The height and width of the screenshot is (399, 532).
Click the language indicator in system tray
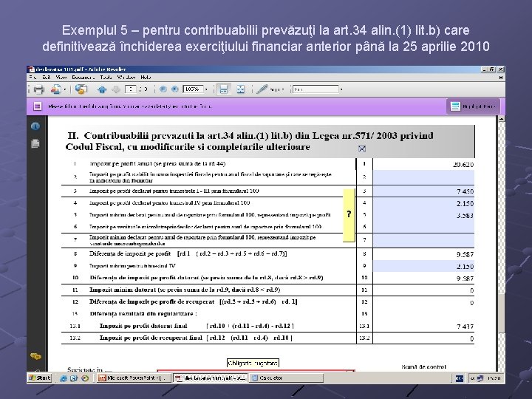pyautogui.click(x=460, y=378)
